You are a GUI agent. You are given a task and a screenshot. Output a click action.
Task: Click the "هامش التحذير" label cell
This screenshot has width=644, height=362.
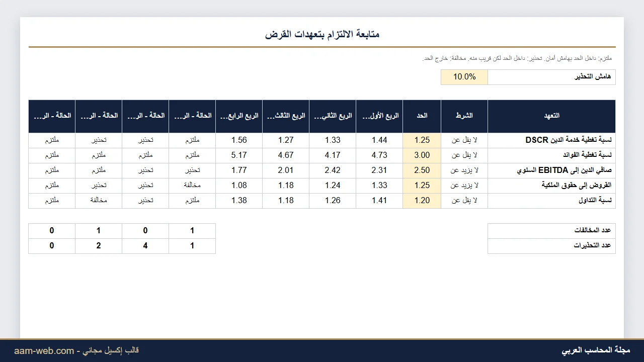coord(551,77)
